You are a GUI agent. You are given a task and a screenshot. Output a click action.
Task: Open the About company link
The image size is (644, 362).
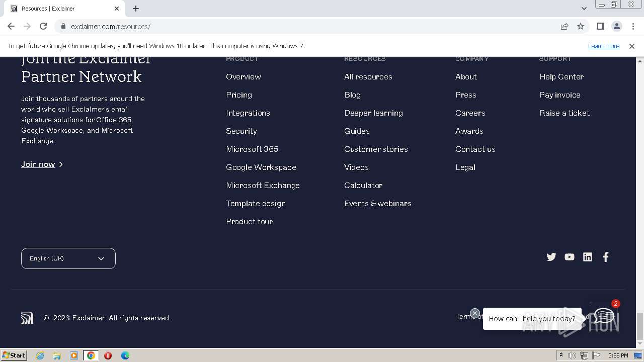click(x=466, y=77)
